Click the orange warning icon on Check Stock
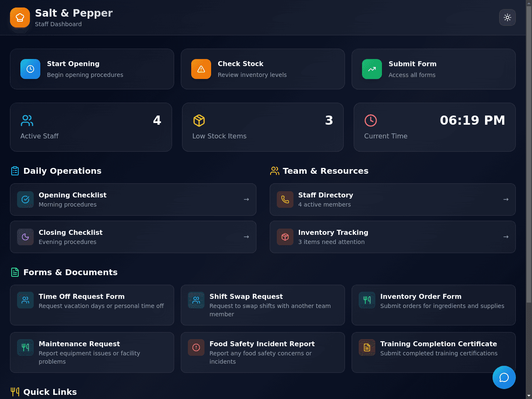 point(201,69)
